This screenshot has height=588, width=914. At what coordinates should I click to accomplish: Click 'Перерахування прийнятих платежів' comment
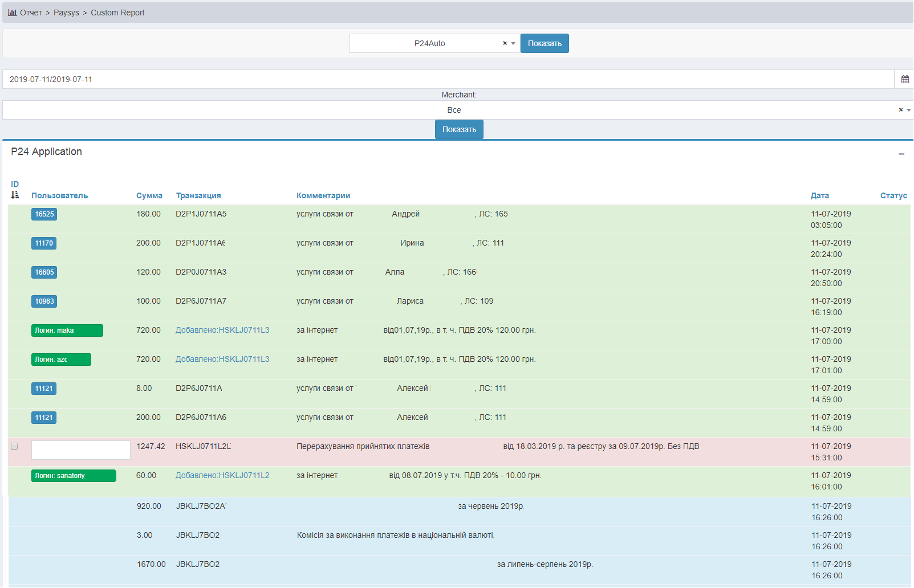tap(363, 446)
